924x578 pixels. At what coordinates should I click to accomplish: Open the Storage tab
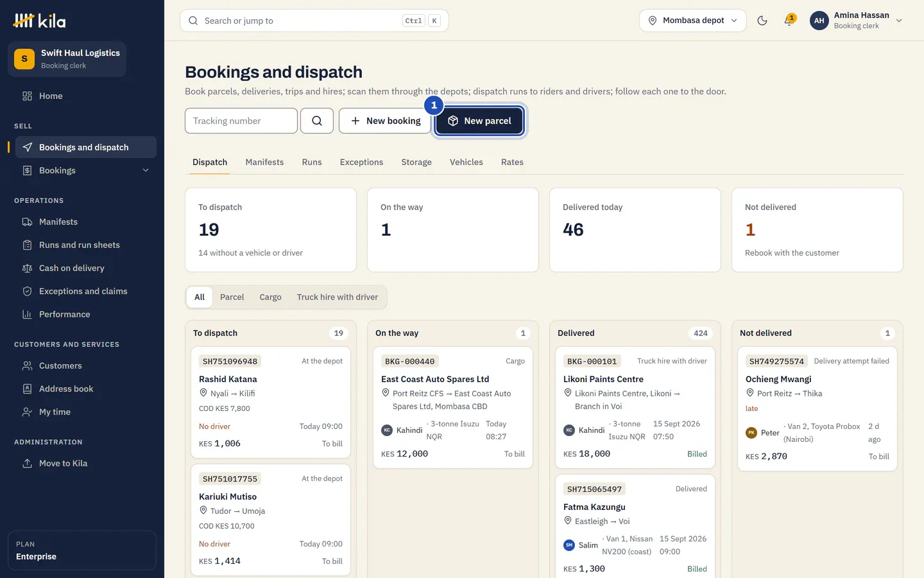(416, 162)
